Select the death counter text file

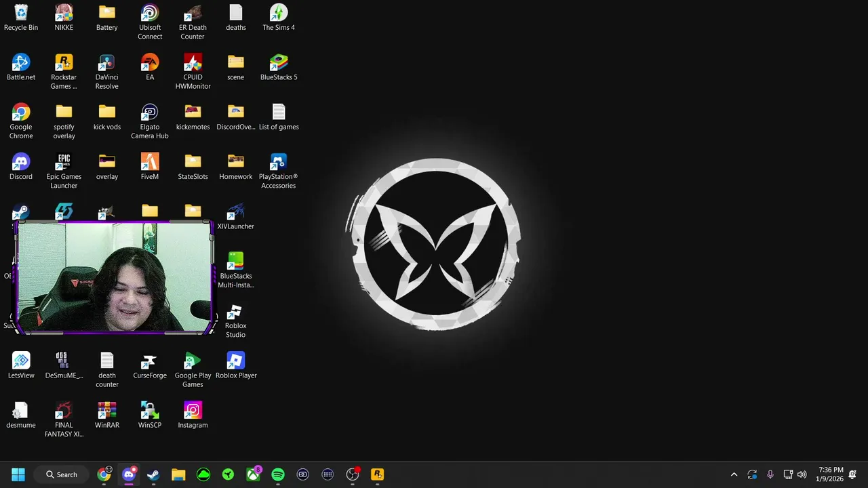coord(107,369)
